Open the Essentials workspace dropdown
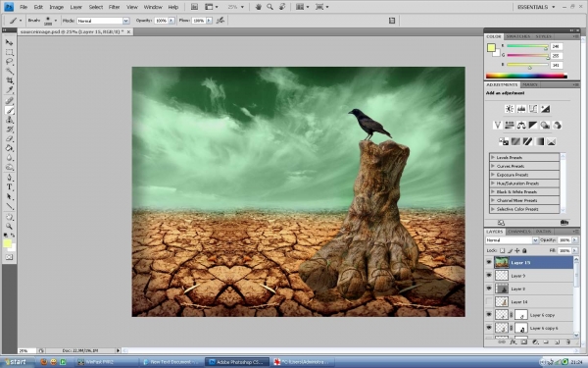The image size is (588, 368). click(x=536, y=7)
